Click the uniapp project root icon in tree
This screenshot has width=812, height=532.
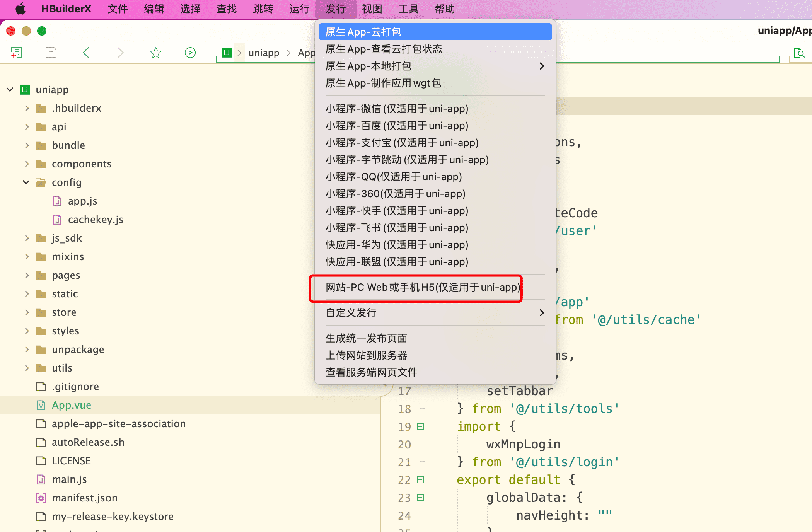tap(25, 90)
